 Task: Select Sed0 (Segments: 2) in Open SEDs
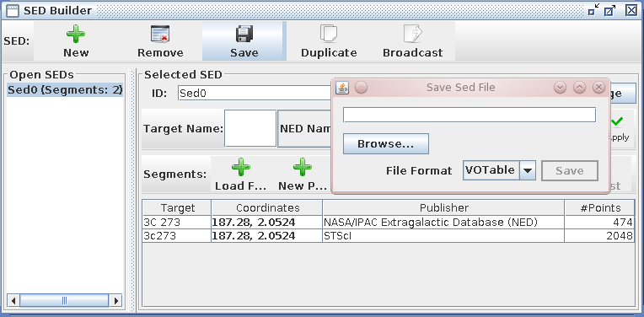point(65,90)
